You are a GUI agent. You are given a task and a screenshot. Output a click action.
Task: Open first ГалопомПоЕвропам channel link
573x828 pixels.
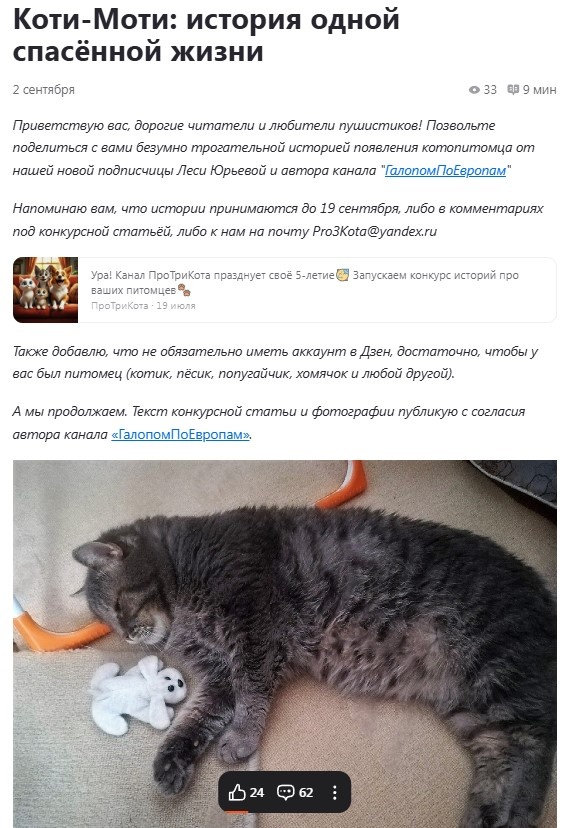pyautogui.click(x=445, y=170)
